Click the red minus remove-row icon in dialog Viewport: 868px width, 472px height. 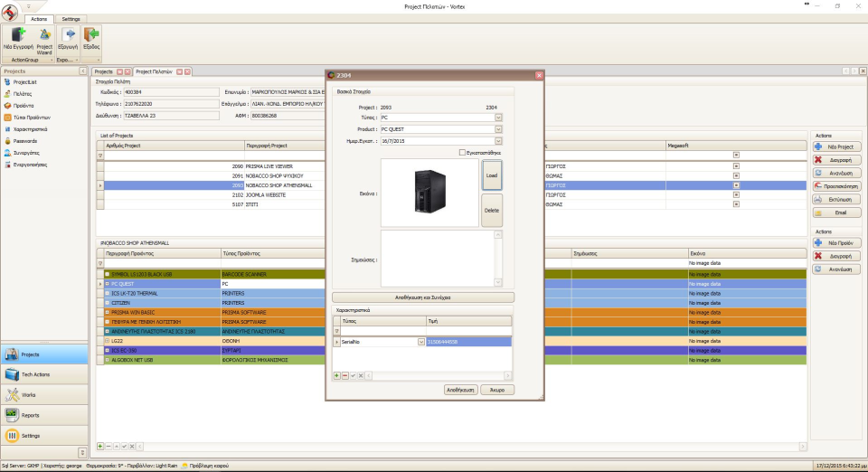345,375
